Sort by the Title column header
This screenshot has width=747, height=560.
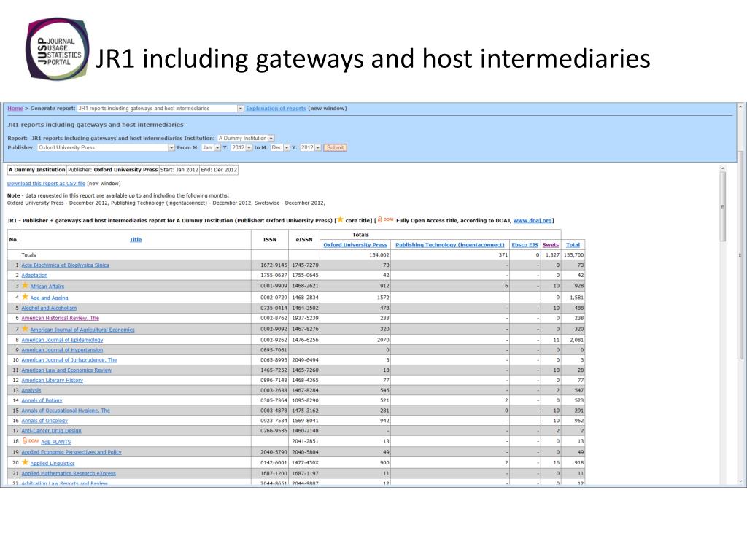(x=136, y=239)
